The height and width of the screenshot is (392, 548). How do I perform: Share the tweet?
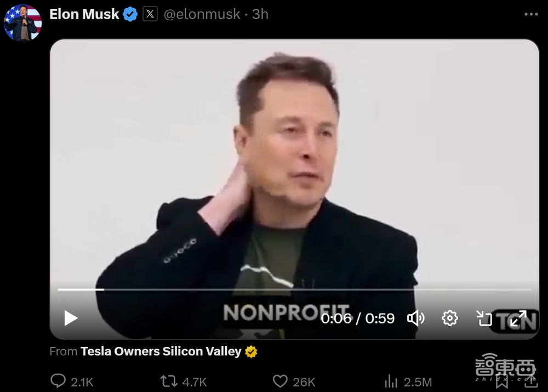[531, 382]
